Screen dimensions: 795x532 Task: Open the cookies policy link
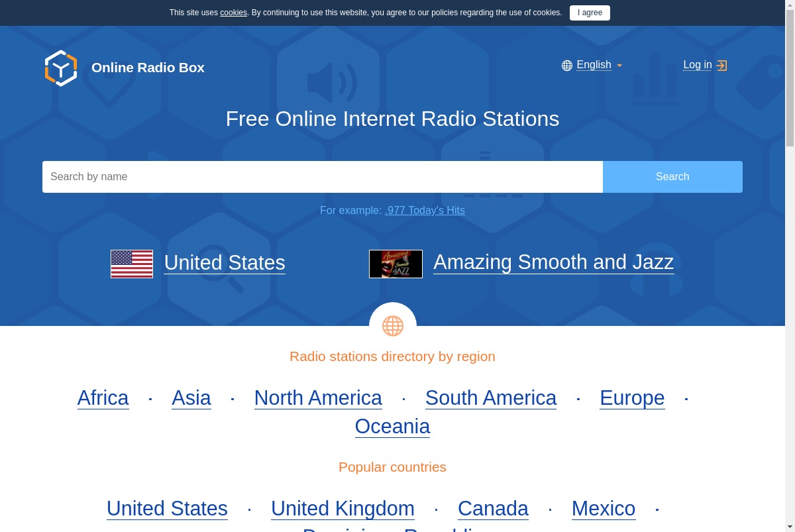click(233, 13)
